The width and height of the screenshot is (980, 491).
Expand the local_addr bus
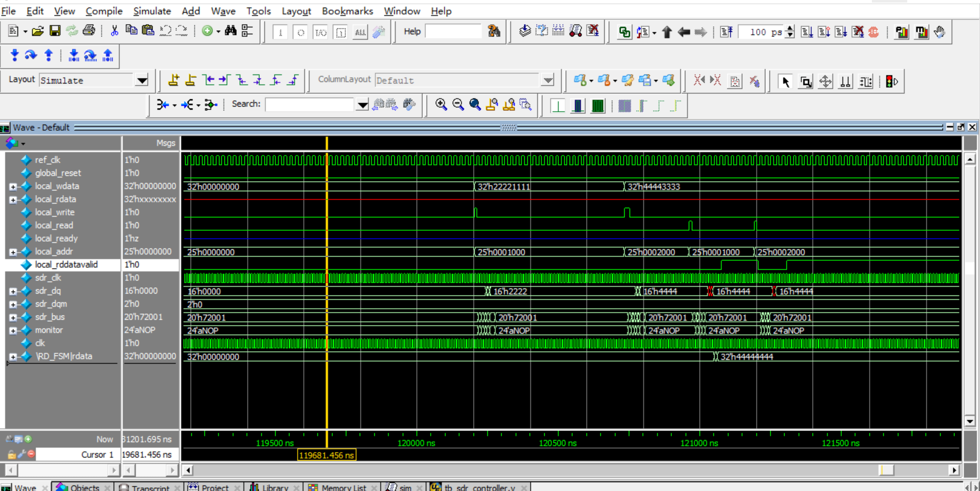13,252
